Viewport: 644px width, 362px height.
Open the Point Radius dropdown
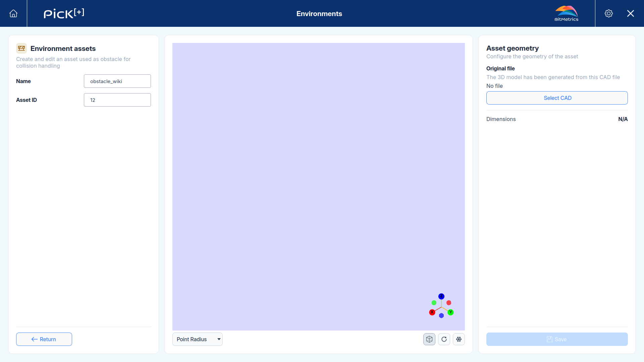coord(198,339)
